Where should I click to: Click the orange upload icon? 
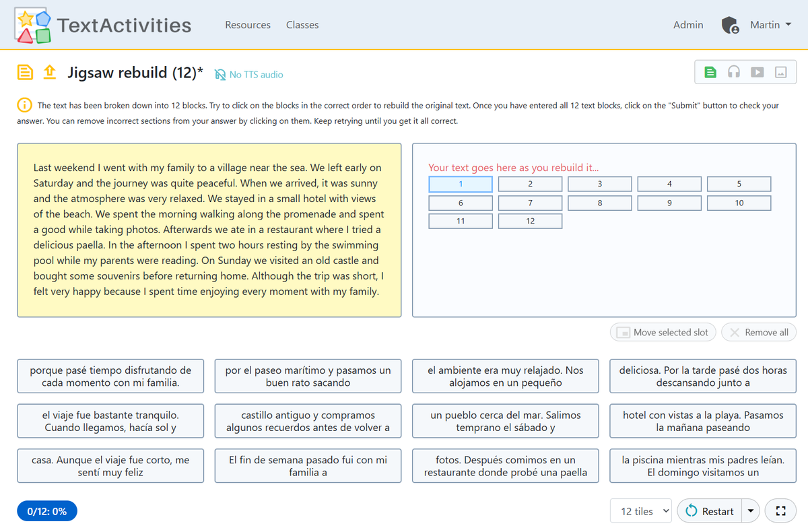(49, 72)
